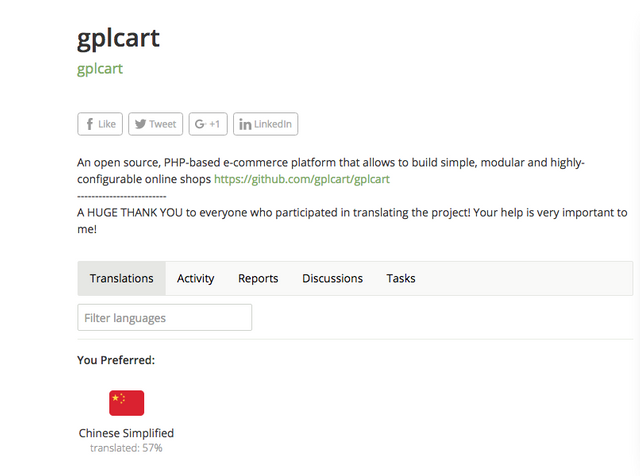This screenshot has height=476, width=640.
Task: Open Chinese Simplified language link
Action: (126, 433)
